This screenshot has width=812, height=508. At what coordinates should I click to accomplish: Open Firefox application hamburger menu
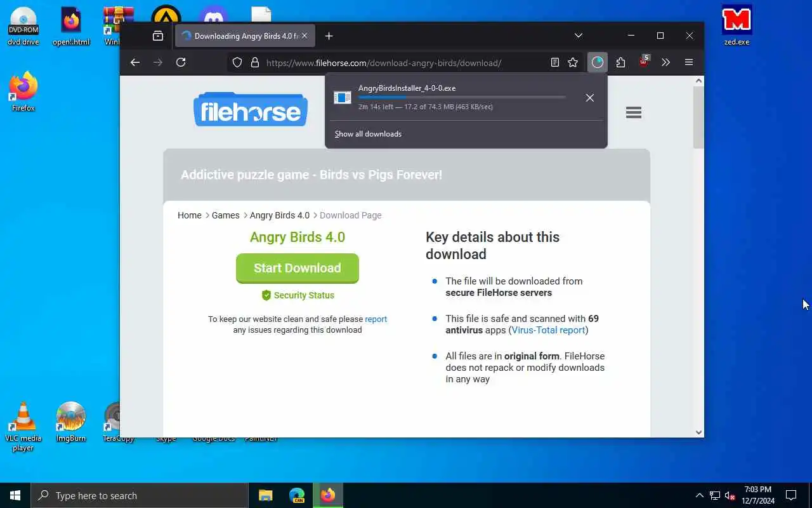[x=689, y=62]
